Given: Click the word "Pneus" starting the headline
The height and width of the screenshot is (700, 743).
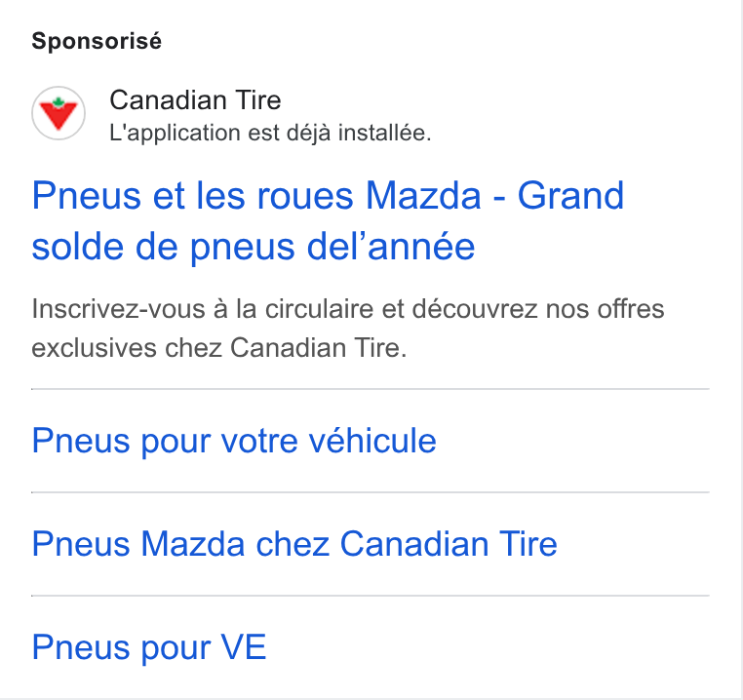Looking at the screenshot, I should [86, 197].
